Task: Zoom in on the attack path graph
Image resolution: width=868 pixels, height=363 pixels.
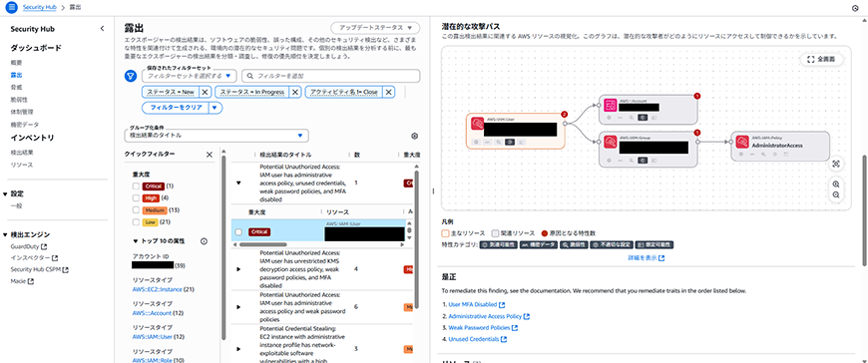Action: [x=836, y=184]
